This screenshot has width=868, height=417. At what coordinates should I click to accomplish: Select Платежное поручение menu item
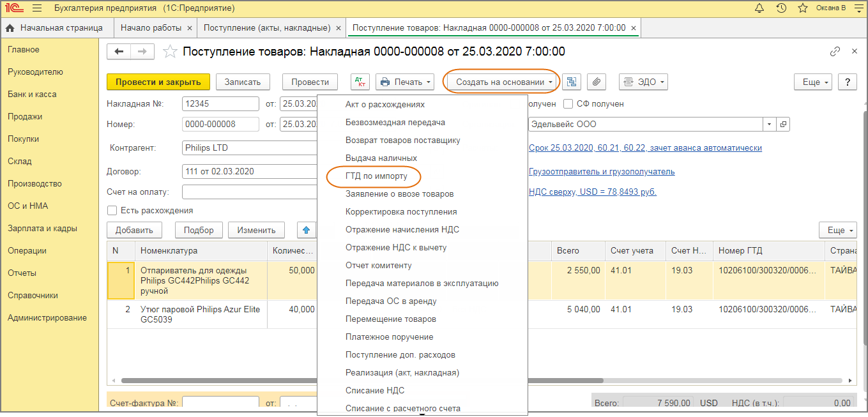(x=390, y=337)
